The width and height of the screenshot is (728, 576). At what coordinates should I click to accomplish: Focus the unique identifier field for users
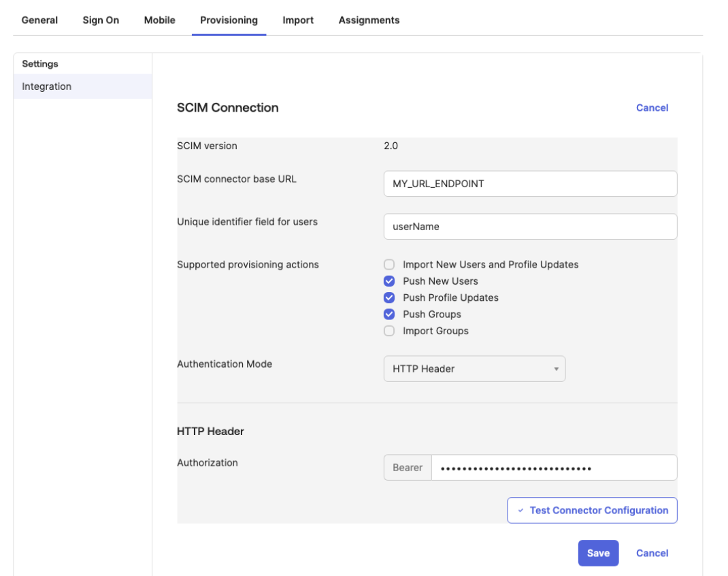[x=530, y=227]
